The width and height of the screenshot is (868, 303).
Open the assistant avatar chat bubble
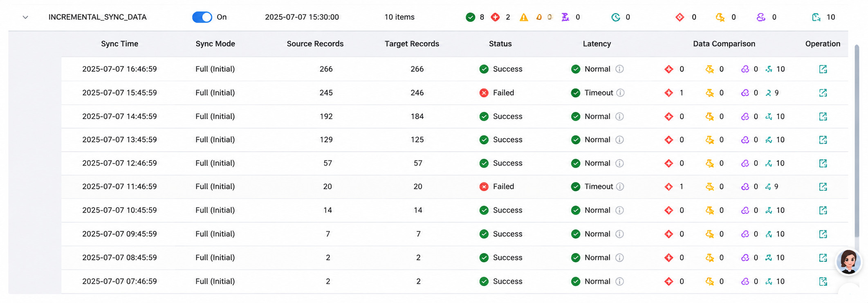pyautogui.click(x=848, y=262)
